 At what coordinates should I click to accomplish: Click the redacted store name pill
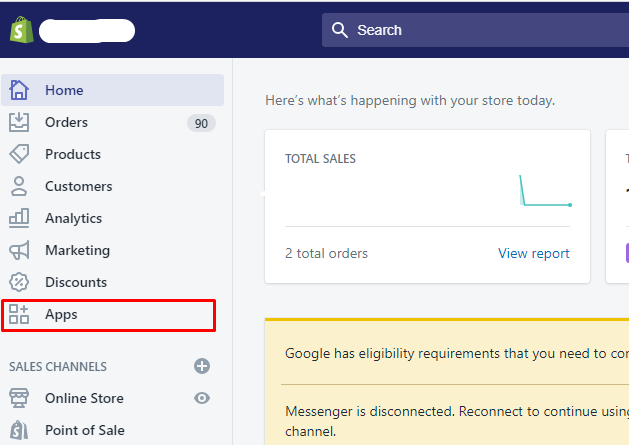(87, 30)
